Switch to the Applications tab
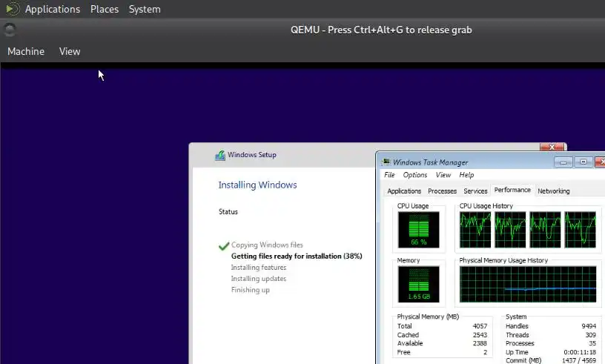Viewport: 605px width, 364px height. [x=404, y=191]
